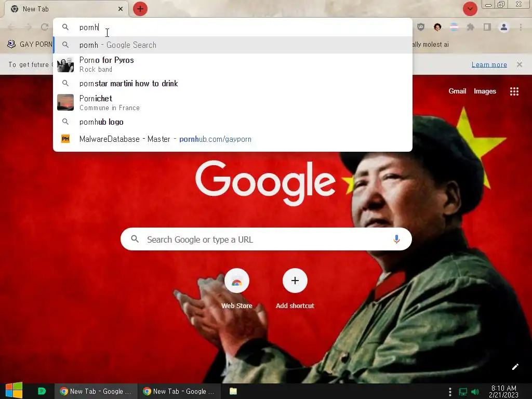
Task: Open the Windows Start button
Action: (14, 391)
